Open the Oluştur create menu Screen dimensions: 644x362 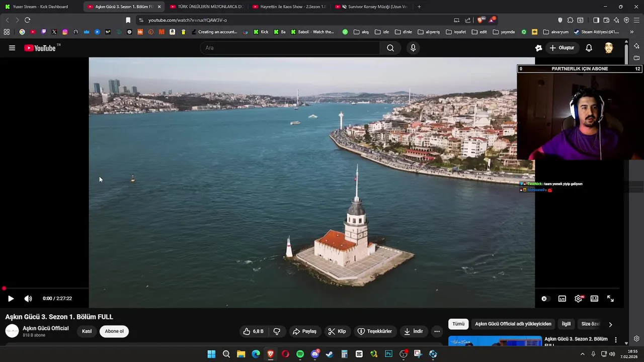tap(561, 48)
